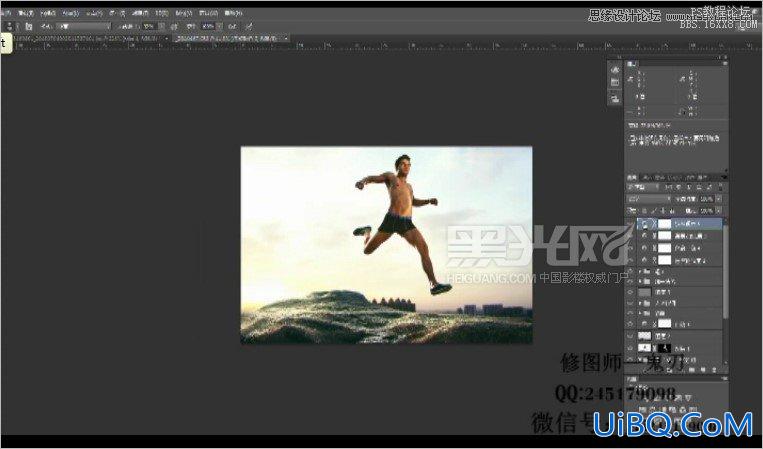763x449 pixels.
Task: Expand the group folder below gray 图层 1
Action: coord(640,303)
